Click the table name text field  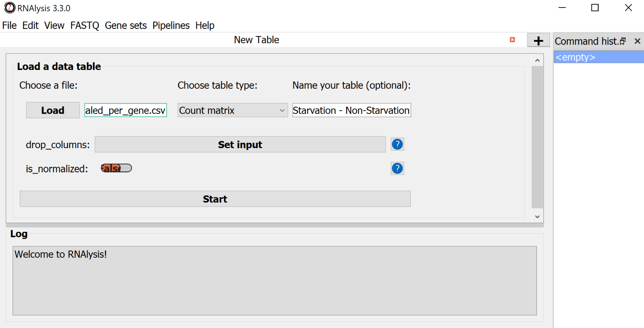click(x=351, y=110)
